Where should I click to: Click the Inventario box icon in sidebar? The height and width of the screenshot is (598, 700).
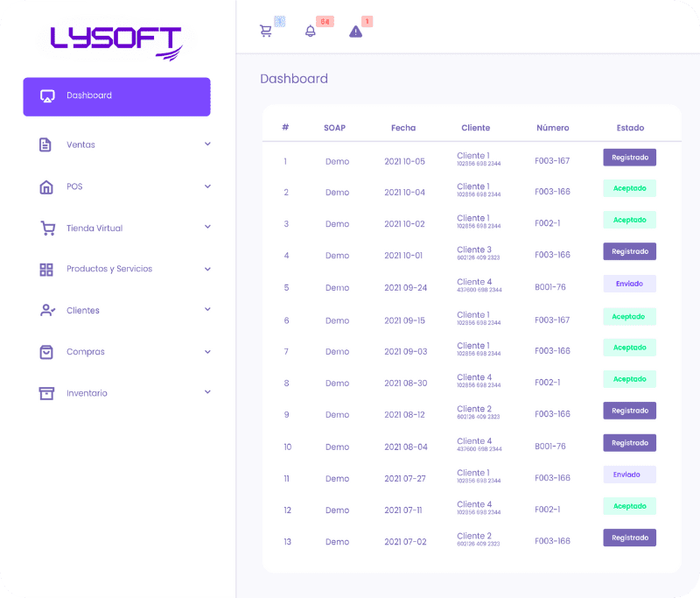pyautogui.click(x=46, y=393)
